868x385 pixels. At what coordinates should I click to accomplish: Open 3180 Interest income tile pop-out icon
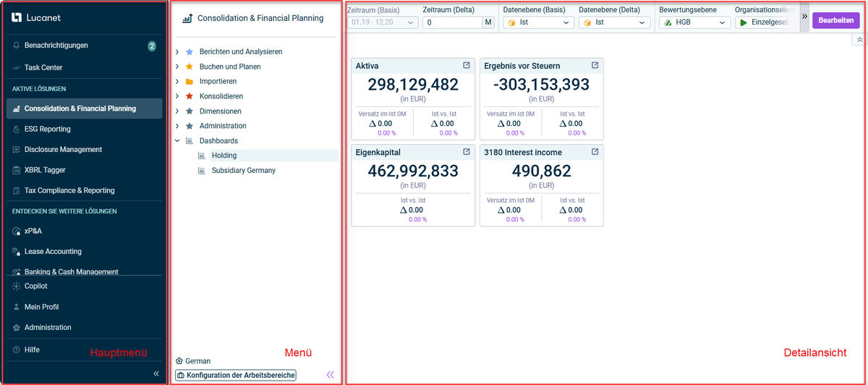[595, 153]
